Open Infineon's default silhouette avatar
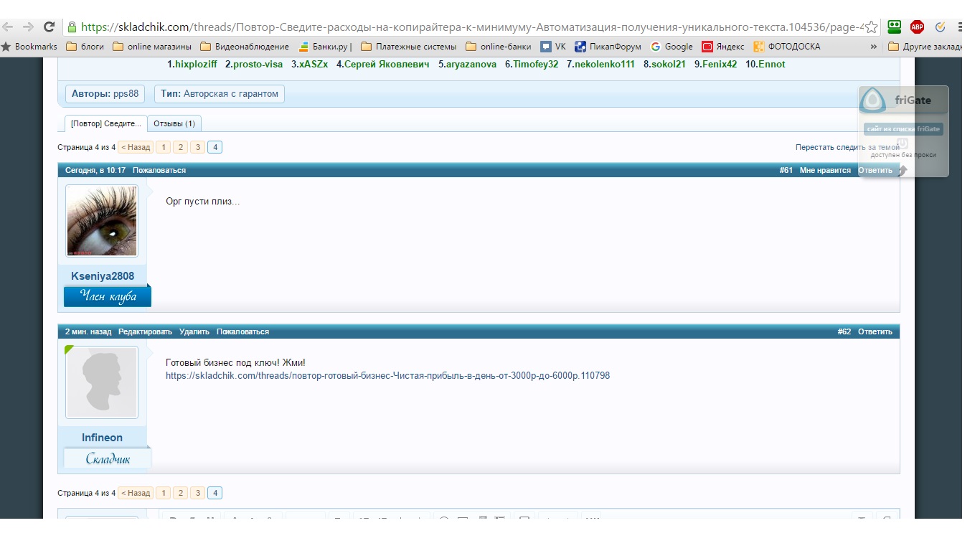The width and height of the screenshot is (980, 551). [x=102, y=382]
